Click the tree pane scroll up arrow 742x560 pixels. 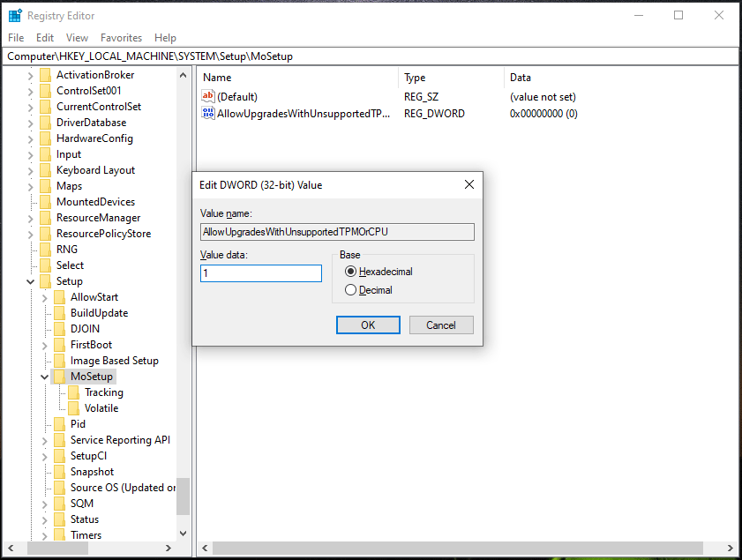[x=184, y=75]
